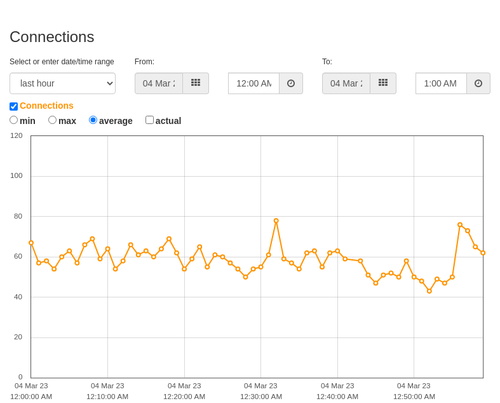The width and height of the screenshot is (500, 403).
Task: Click the From time field 12:00 AM
Action: coord(254,83)
